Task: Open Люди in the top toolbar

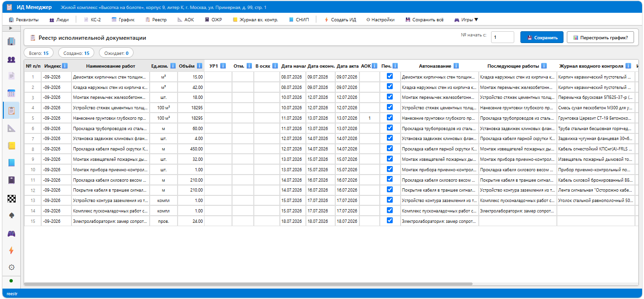Action: click(x=59, y=20)
